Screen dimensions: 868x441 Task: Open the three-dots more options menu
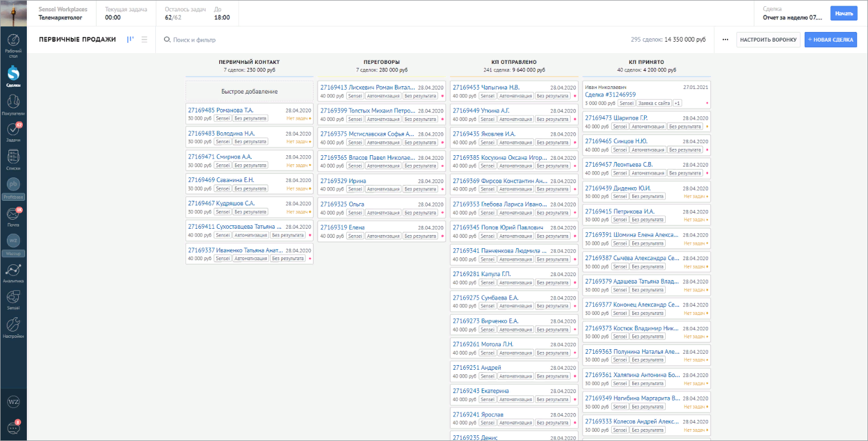pos(725,39)
